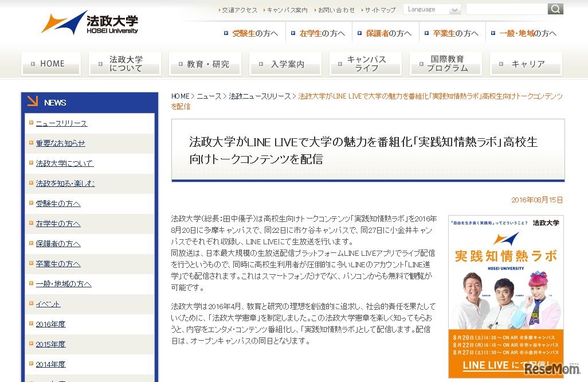The height and width of the screenshot is (382, 588).
Task: Click HOME in the breadcrumb trail
Action: click(179, 96)
